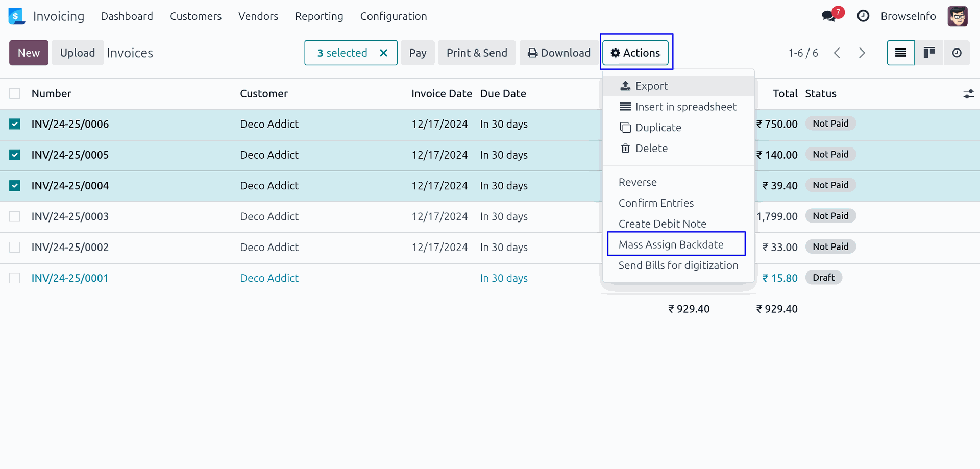The width and height of the screenshot is (980, 469).
Task: Click the BrowseInfo user avatar
Action: [x=957, y=16]
